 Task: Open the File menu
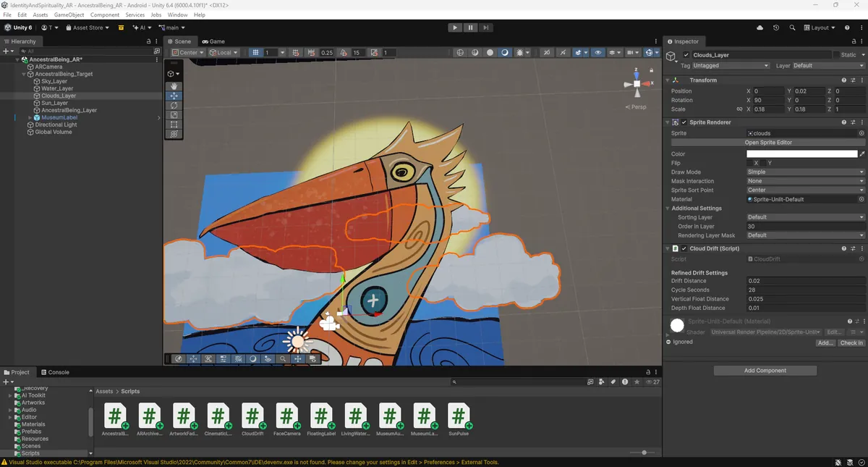coord(8,14)
